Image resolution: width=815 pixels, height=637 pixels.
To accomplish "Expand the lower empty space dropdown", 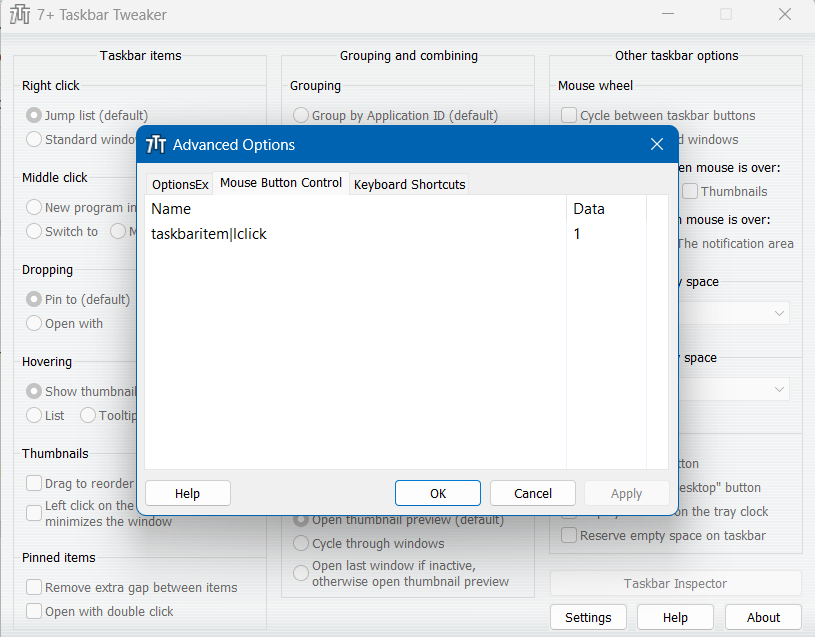I will (779, 389).
